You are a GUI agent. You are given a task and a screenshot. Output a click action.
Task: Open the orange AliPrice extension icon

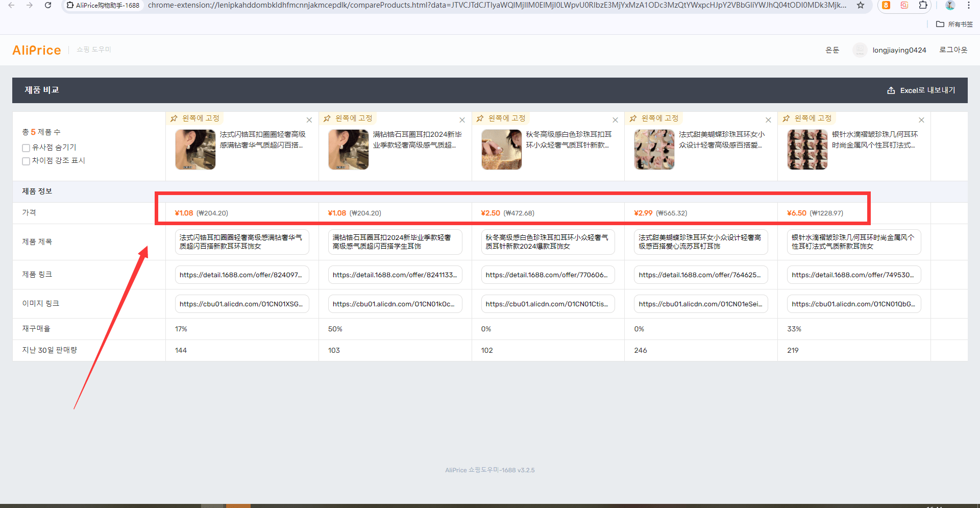886,5
